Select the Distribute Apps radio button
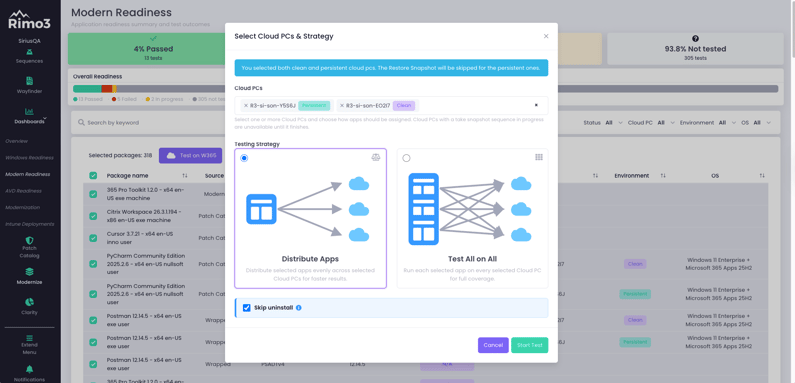This screenshot has width=795, height=383. click(244, 158)
